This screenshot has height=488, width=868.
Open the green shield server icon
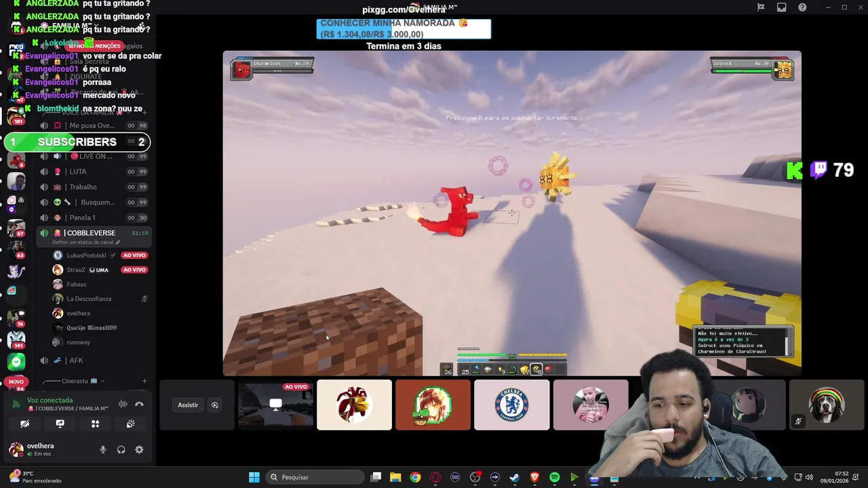(16, 362)
